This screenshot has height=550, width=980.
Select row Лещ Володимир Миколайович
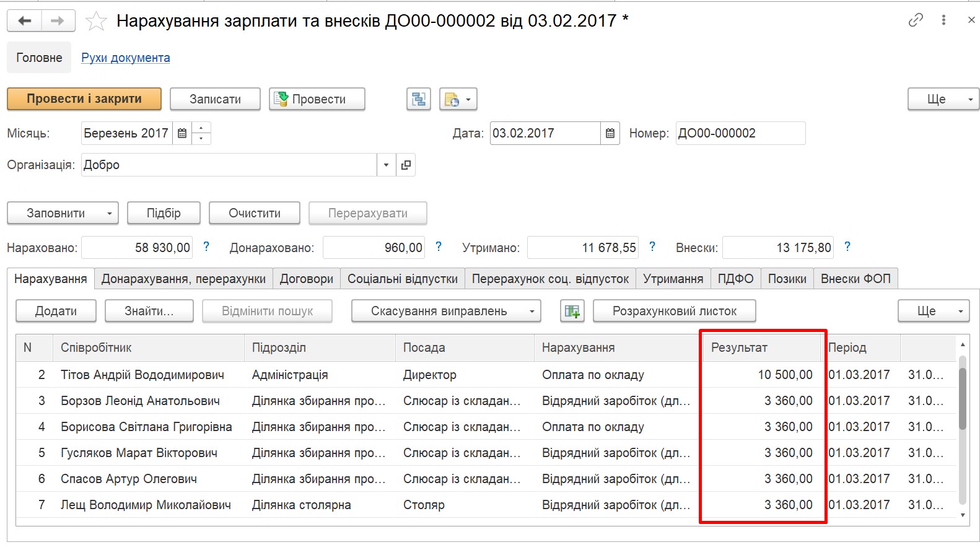click(x=486, y=505)
